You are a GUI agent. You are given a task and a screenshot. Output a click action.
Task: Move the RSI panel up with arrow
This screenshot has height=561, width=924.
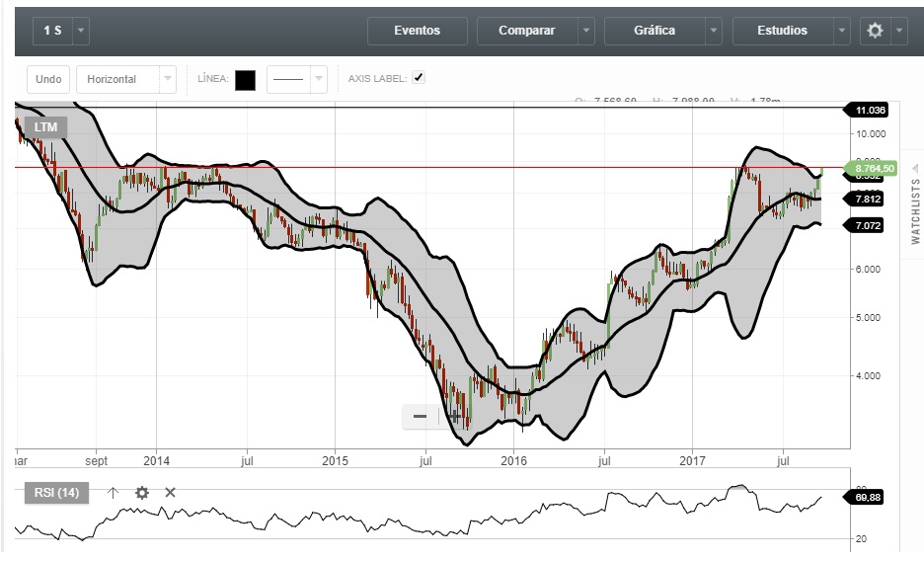point(113,492)
